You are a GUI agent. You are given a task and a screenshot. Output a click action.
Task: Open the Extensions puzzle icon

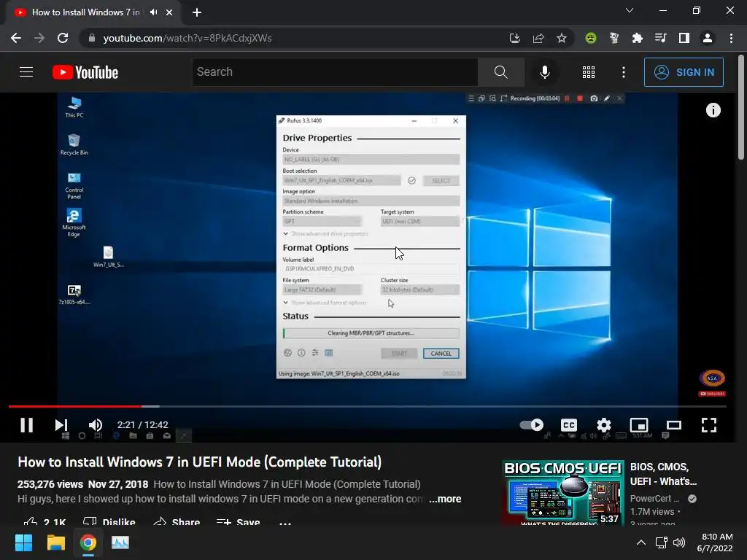tap(637, 38)
